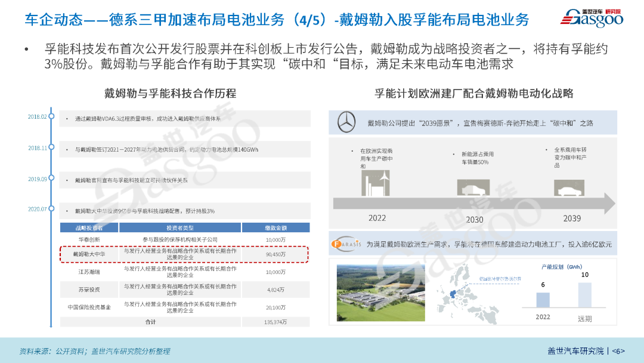Select the car icon above 2039

[x=569, y=188]
